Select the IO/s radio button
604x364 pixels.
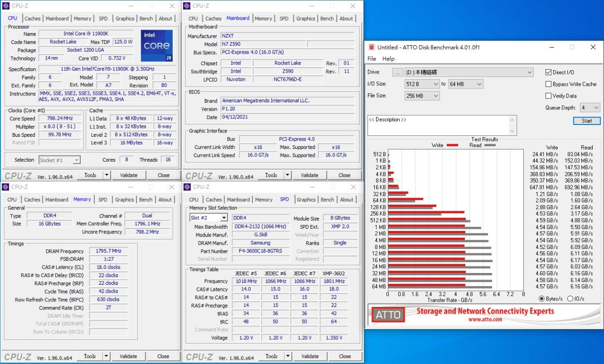(x=570, y=298)
